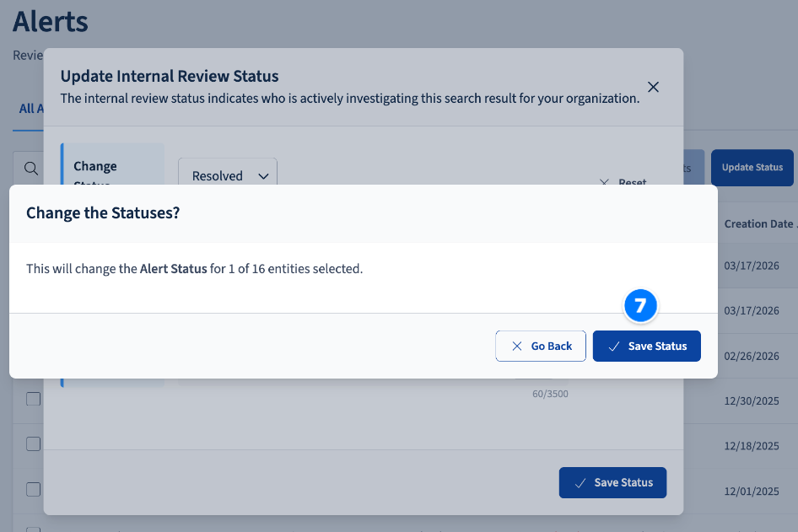Click Save Status at the bottom of the Update dialog

click(612, 482)
